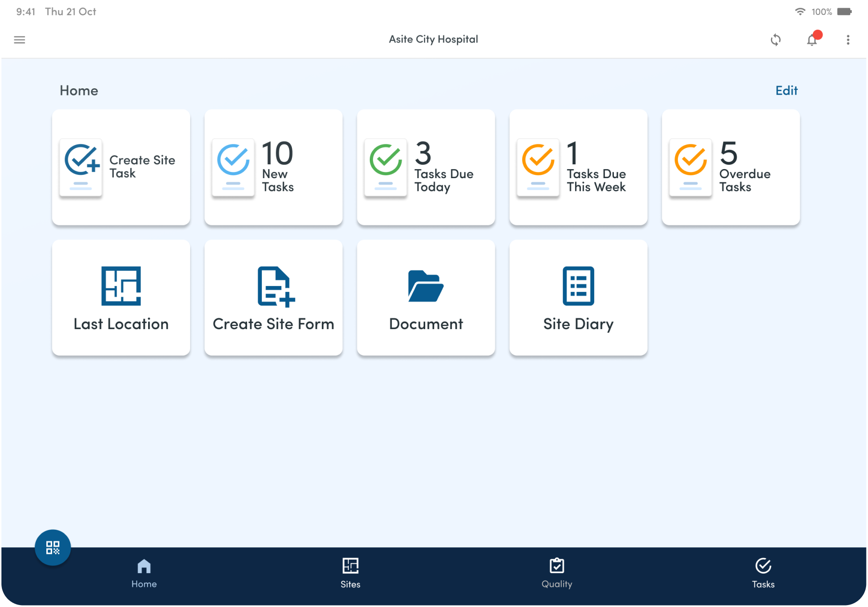Open Tasks Due Today tile
This screenshot has width=868, height=607.
click(426, 167)
